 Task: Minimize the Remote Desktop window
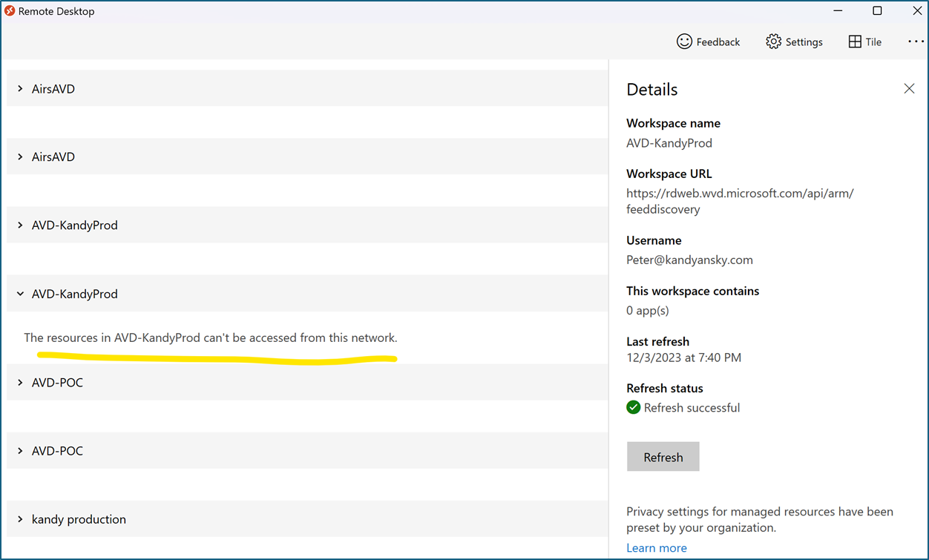pos(837,11)
